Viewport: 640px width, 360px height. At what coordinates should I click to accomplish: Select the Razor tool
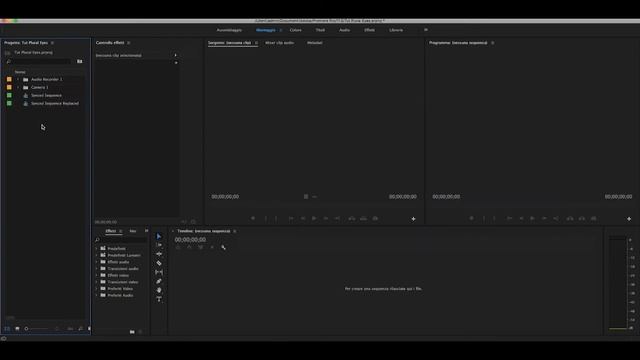coord(159,263)
